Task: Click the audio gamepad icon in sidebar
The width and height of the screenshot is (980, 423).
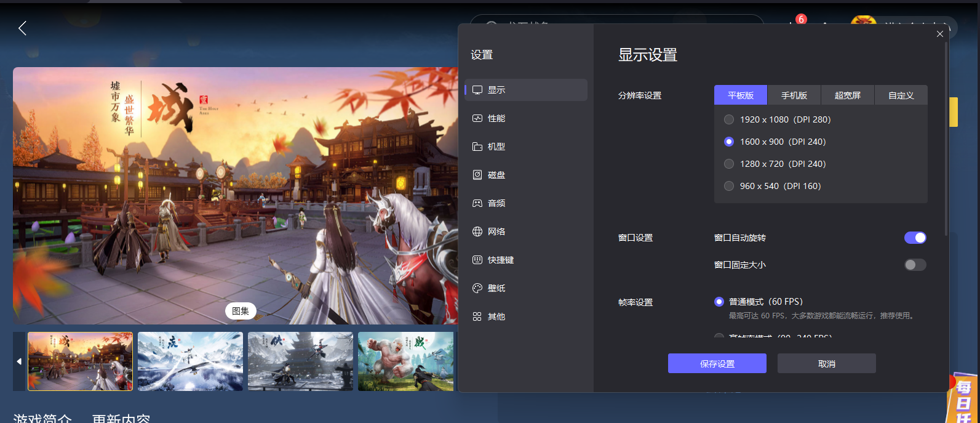Action: pyautogui.click(x=477, y=203)
